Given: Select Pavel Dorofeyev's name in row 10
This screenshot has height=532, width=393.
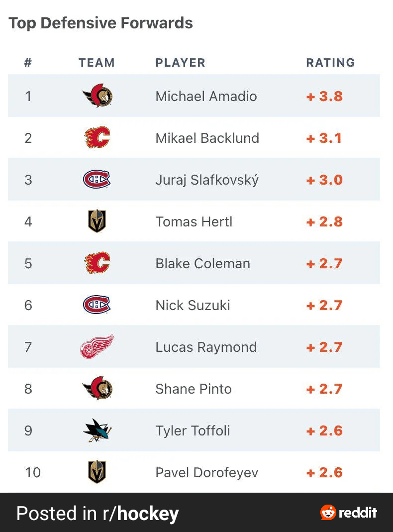Looking at the screenshot, I should pos(206,472).
